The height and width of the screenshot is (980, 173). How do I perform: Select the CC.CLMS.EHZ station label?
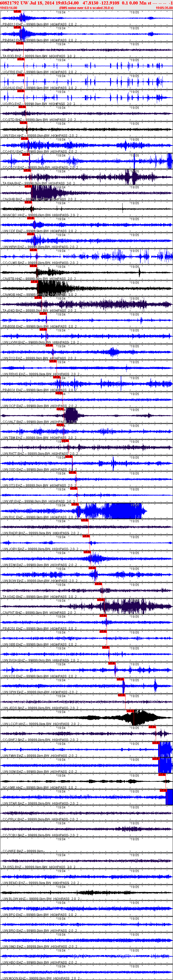pyautogui.click(x=40, y=263)
